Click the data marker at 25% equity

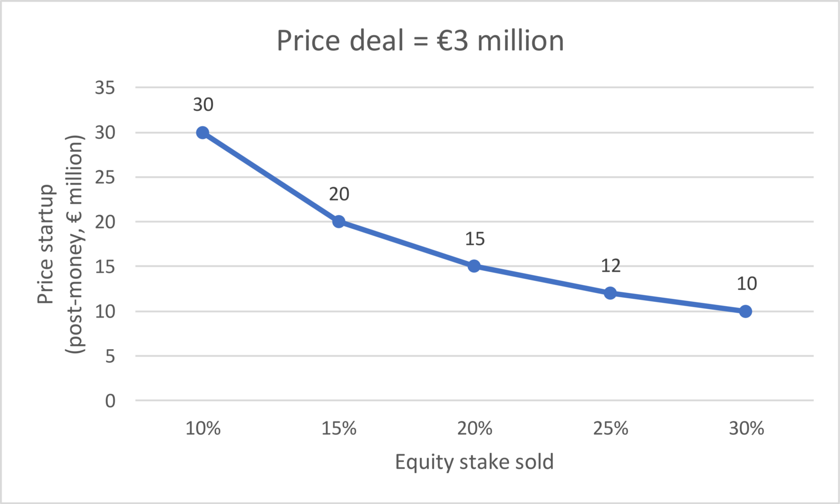[610, 293]
